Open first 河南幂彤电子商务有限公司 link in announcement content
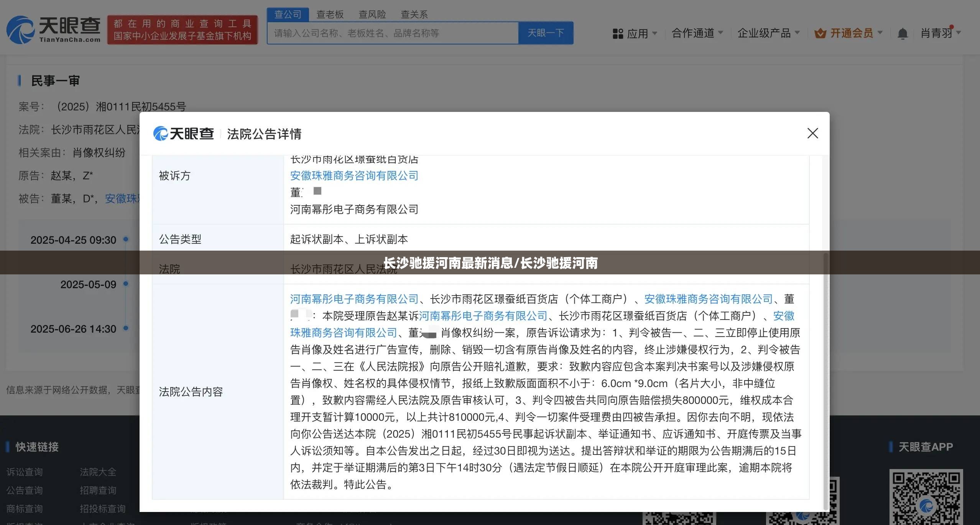Screen dimensions: 980x525 point(354,299)
